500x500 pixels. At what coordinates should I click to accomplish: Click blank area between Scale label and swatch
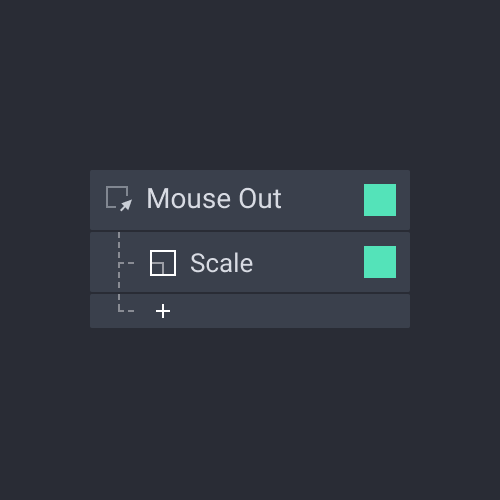click(x=308, y=262)
